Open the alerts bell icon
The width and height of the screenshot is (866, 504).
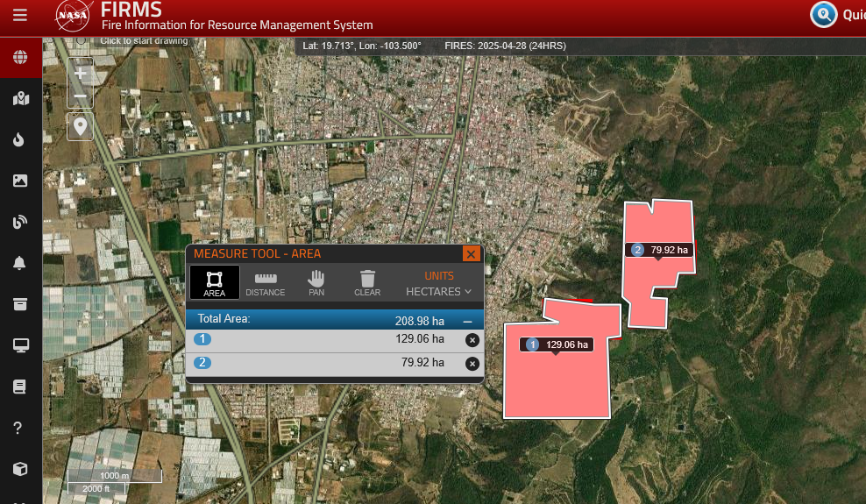point(19,263)
